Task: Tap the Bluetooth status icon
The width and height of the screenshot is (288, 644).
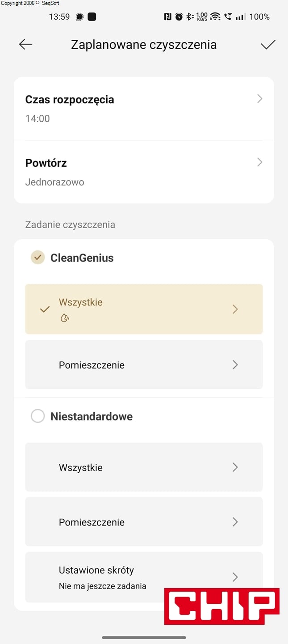Action: [x=189, y=17]
